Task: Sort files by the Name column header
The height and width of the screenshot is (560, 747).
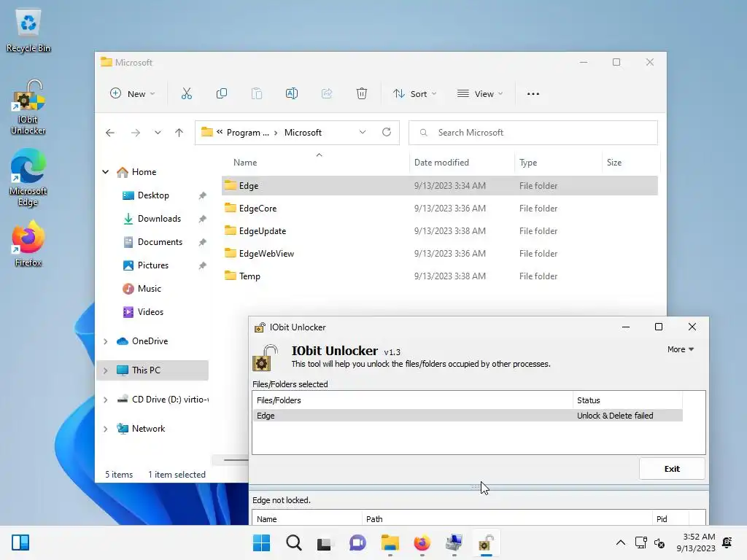Action: point(314,163)
